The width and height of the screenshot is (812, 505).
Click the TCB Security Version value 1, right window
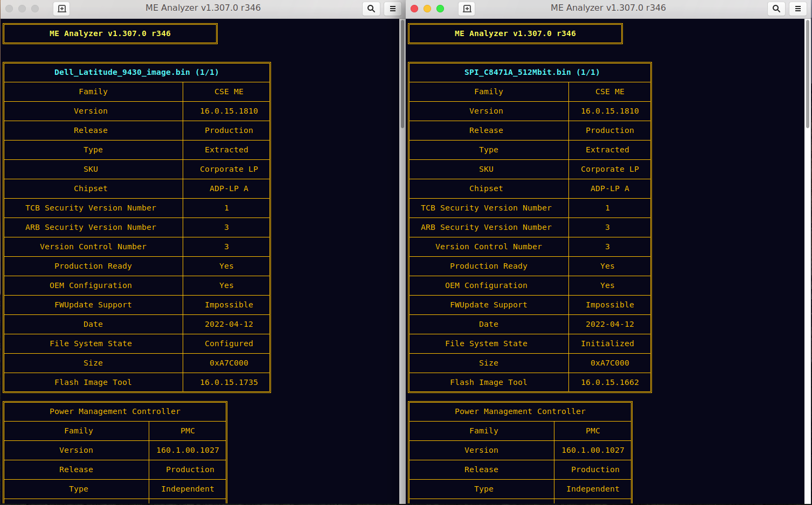(x=607, y=208)
